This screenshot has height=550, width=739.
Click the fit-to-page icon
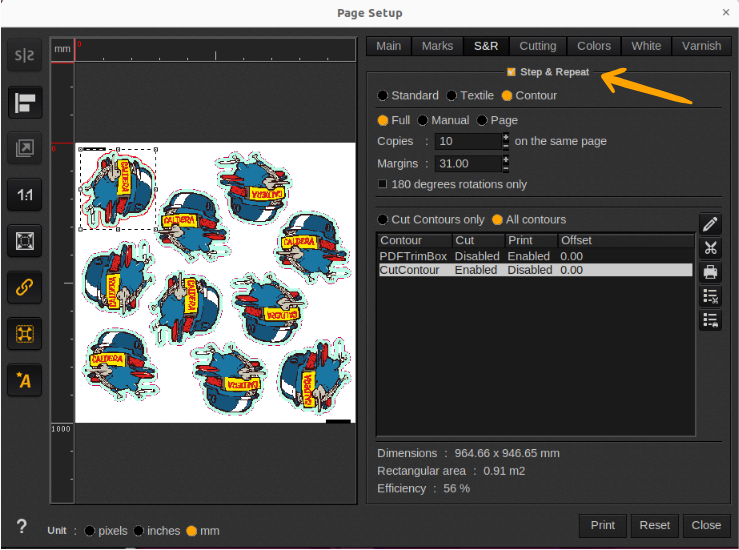(x=24, y=241)
